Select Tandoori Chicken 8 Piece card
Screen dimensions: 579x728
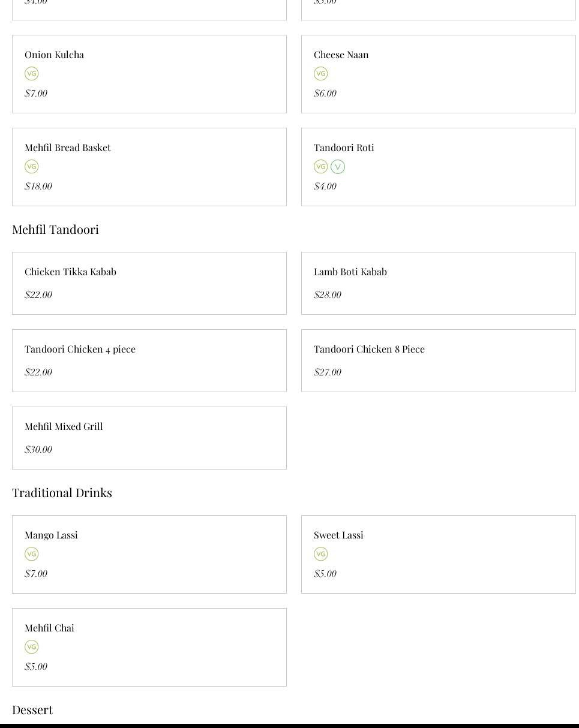point(438,360)
